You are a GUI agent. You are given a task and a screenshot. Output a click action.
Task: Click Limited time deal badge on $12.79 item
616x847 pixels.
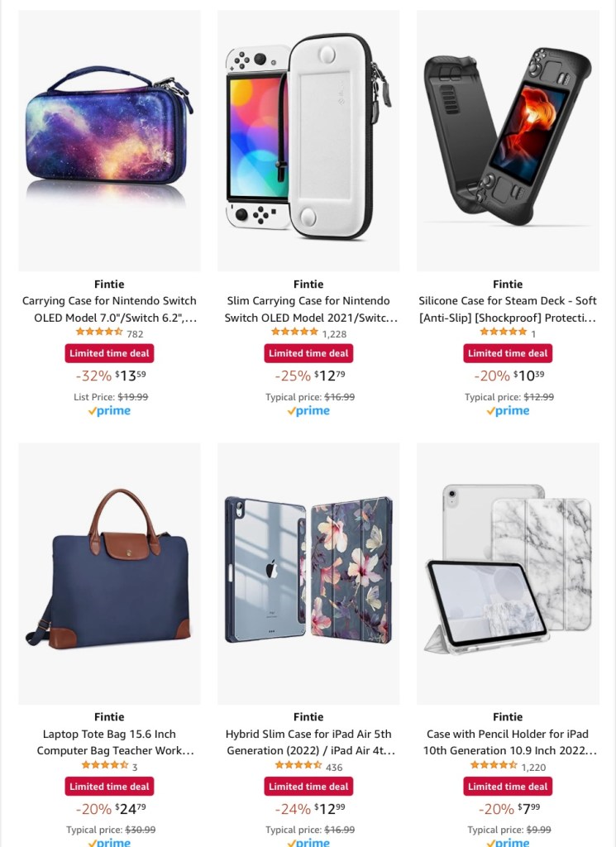[308, 353]
